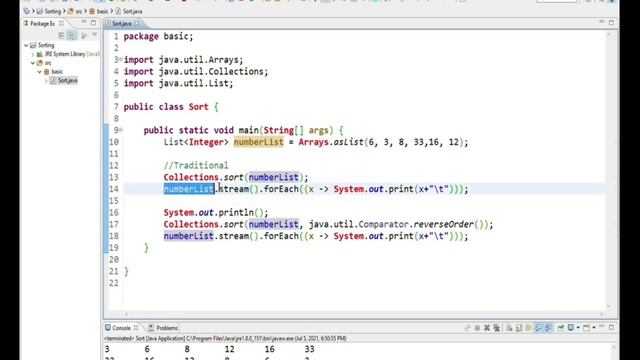
Task: Click the Terminate button in Console toolbar
Action: tap(477, 328)
